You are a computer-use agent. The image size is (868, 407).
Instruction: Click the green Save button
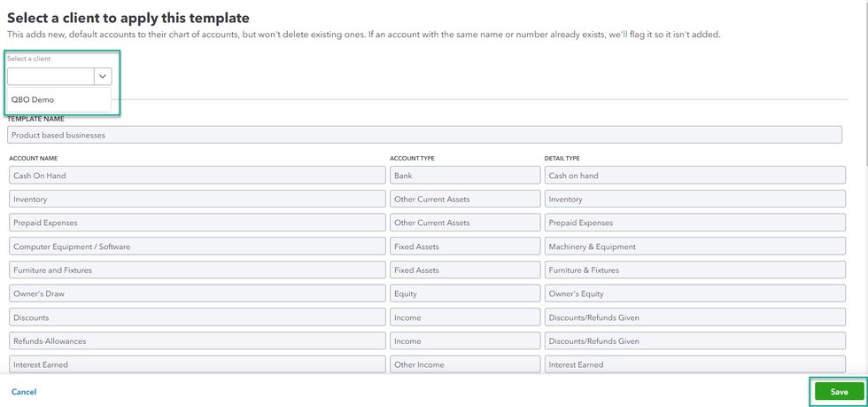(x=839, y=392)
